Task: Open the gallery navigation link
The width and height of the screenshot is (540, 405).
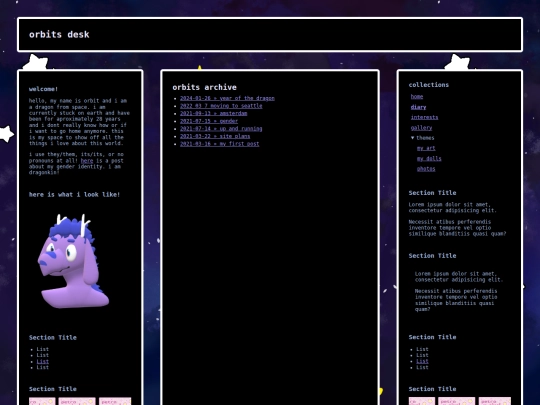Action: [x=421, y=128]
